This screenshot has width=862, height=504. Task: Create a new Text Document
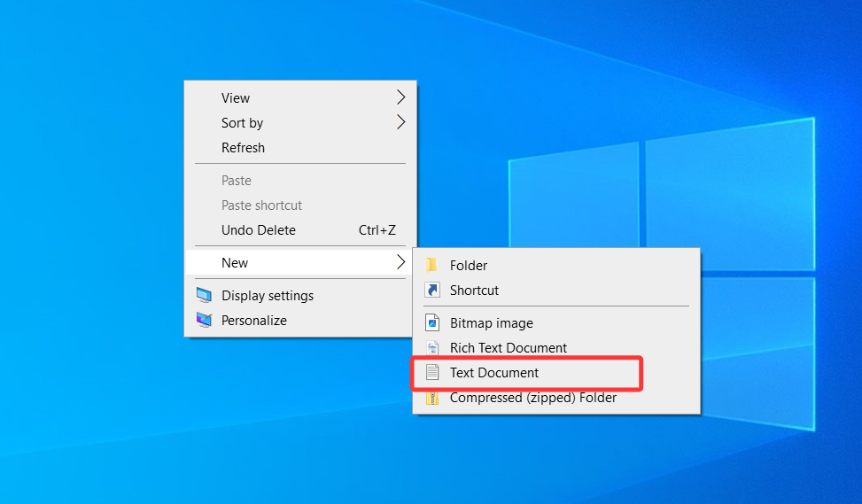pos(556,373)
